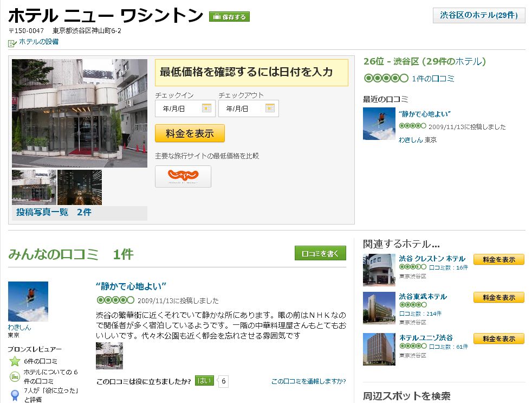This screenshot has width=532, height=403.
Task: Click the ホテルの設備 checklist icon
Action: click(12, 43)
